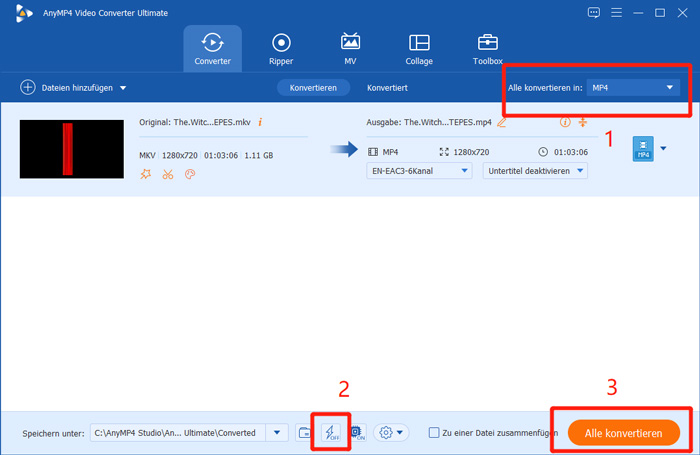Open the palette enhance video icon
This screenshot has height=455, width=700.
[190, 174]
